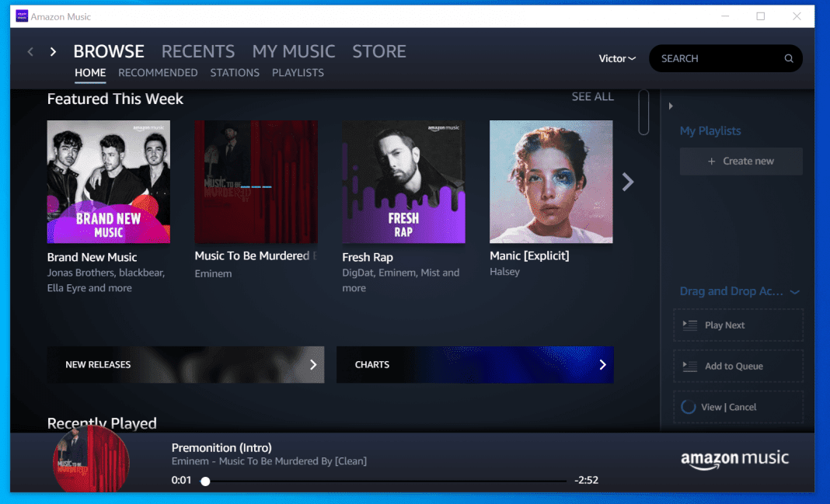Open the STATIONS section under Browse
Image resolution: width=830 pixels, height=504 pixels.
pyautogui.click(x=235, y=72)
